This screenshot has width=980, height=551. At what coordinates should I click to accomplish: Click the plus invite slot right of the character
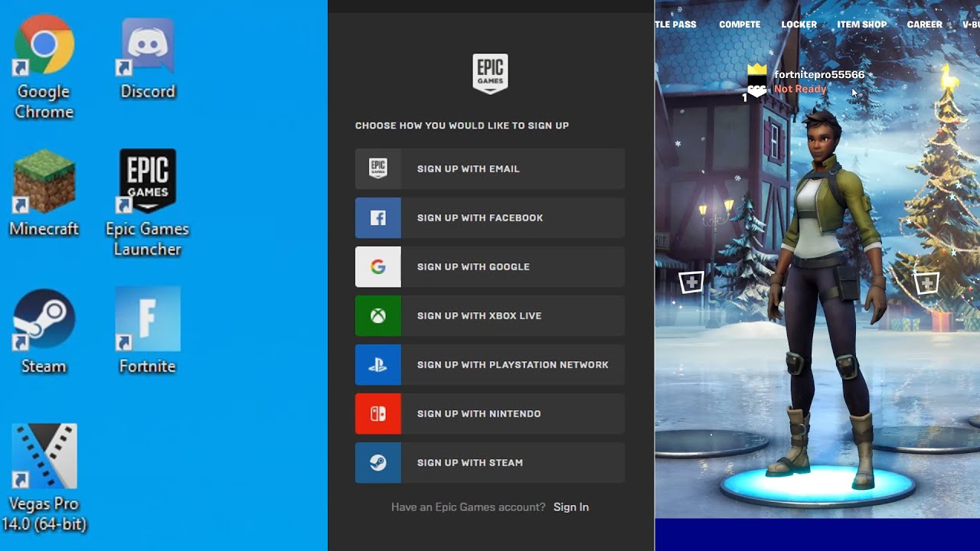pos(927,284)
